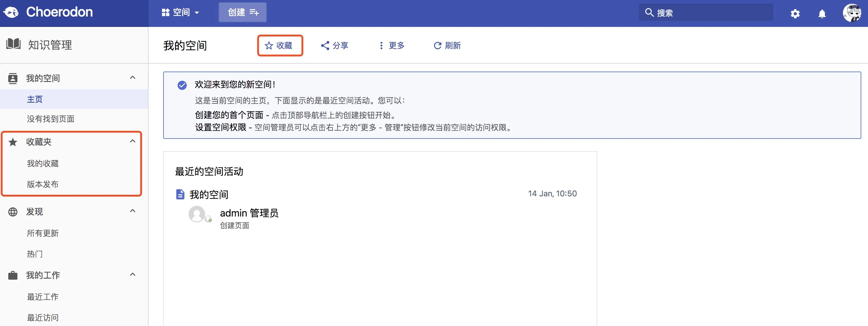The image size is (868, 326).
Task: Click the 最近的空间活动 heading
Action: [209, 172]
